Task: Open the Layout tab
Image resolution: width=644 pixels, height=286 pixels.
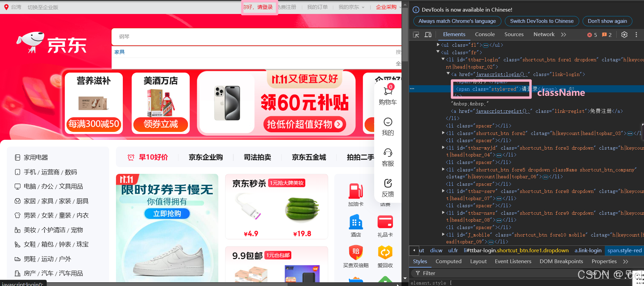Action: coord(478,261)
